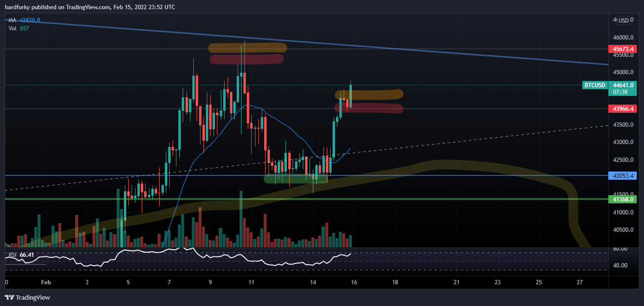Click the 43000.0 price axis value
The width and height of the screenshot is (644, 306).
623,142
